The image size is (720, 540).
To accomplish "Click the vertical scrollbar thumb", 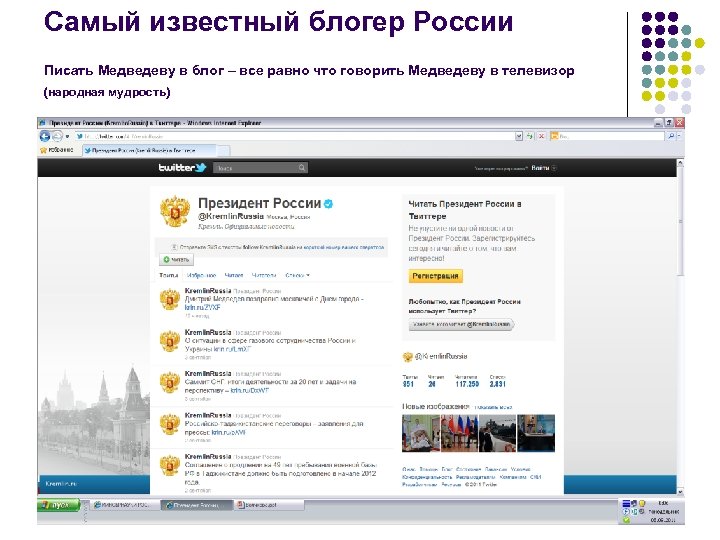I will tap(681, 223).
